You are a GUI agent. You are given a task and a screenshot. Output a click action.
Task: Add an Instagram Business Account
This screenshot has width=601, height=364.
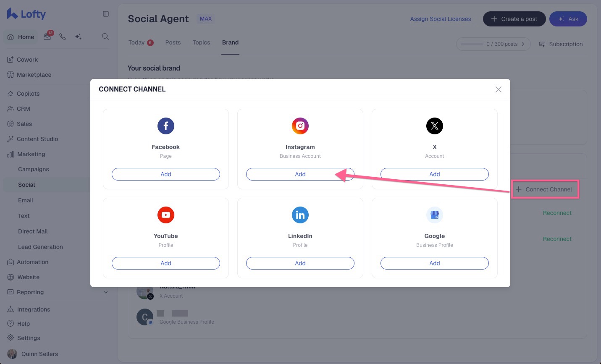[300, 174]
